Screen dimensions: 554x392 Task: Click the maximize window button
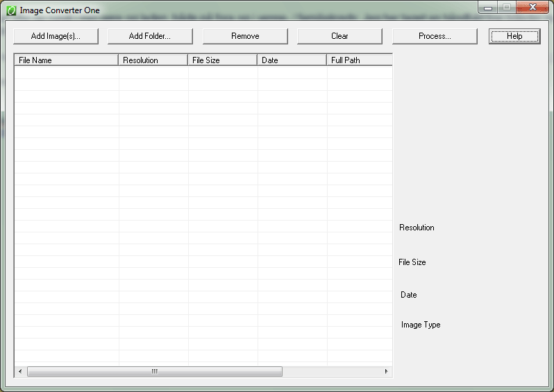(507, 8)
